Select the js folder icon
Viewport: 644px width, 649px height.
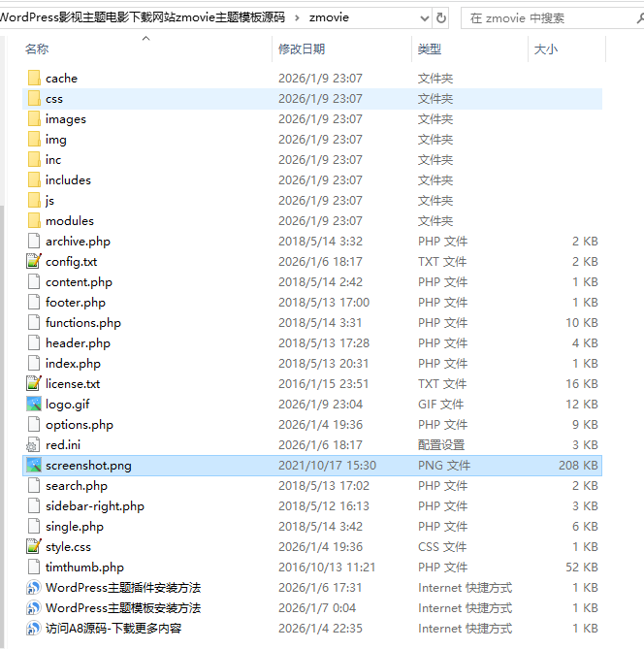[34, 201]
